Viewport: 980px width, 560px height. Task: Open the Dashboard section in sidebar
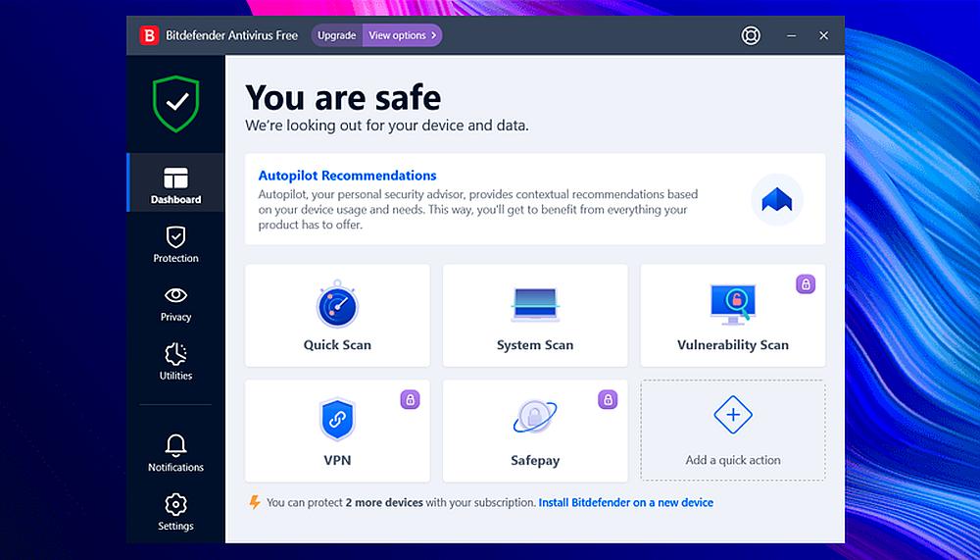pos(175,182)
